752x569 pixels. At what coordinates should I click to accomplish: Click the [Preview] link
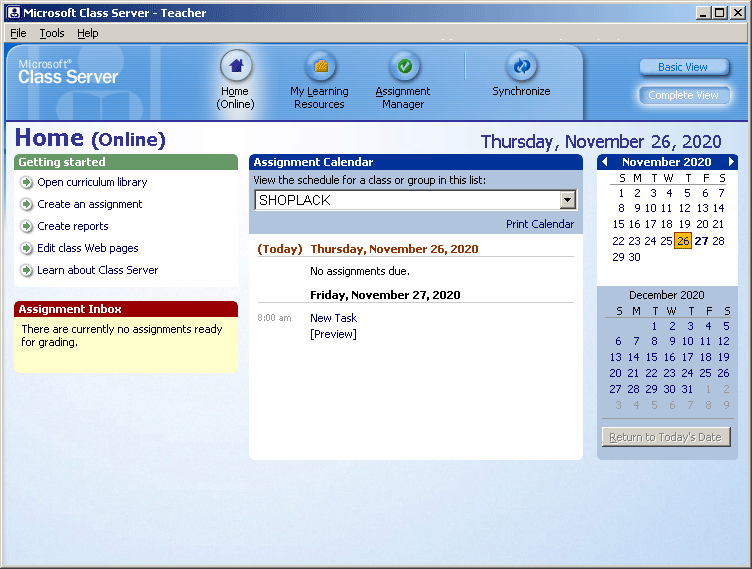(x=333, y=334)
